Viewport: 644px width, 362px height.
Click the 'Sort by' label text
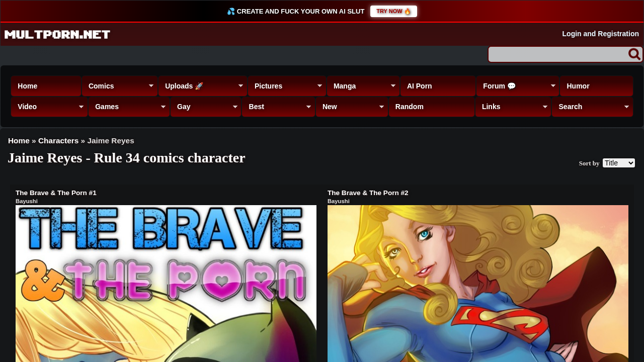pos(589,163)
